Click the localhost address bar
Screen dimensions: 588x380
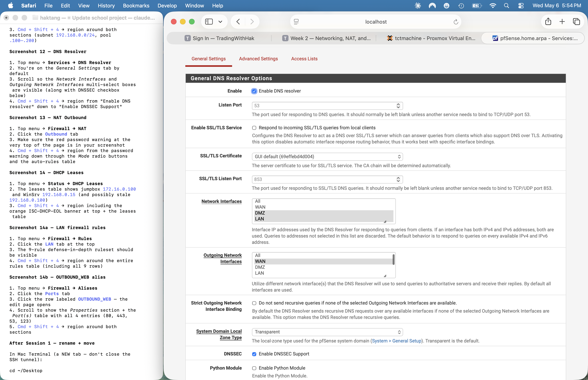click(x=376, y=22)
